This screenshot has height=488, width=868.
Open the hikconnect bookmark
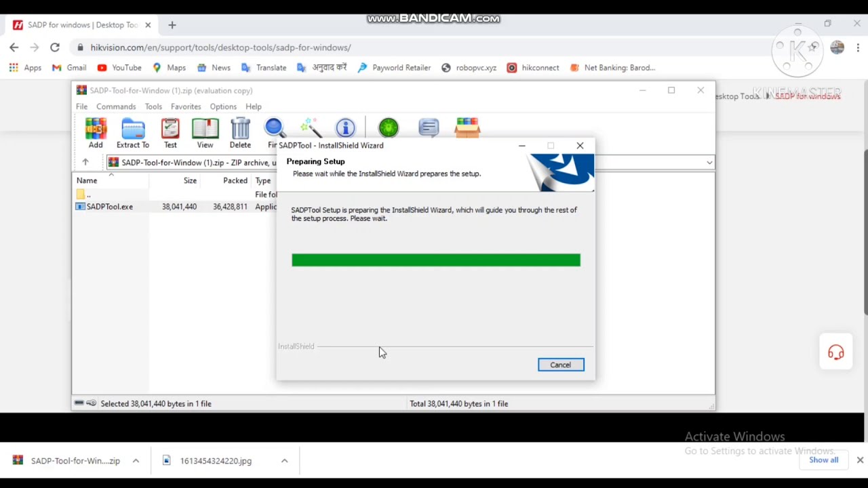point(533,68)
